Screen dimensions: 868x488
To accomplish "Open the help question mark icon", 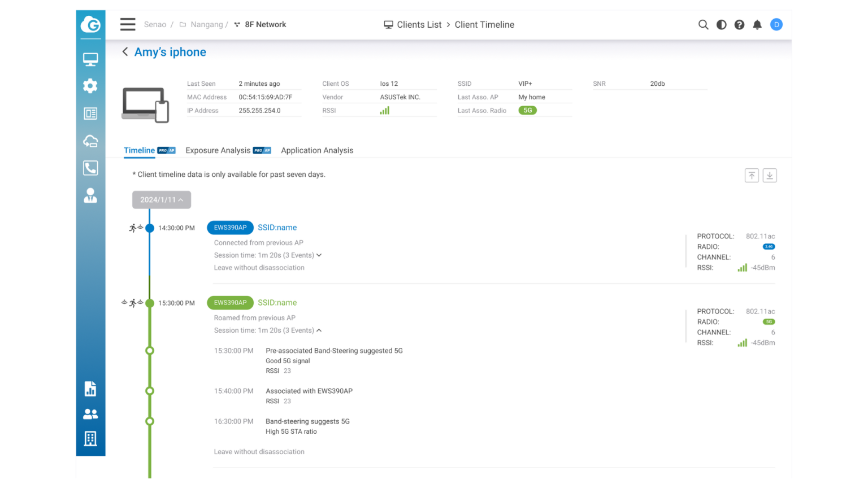I will coord(739,25).
